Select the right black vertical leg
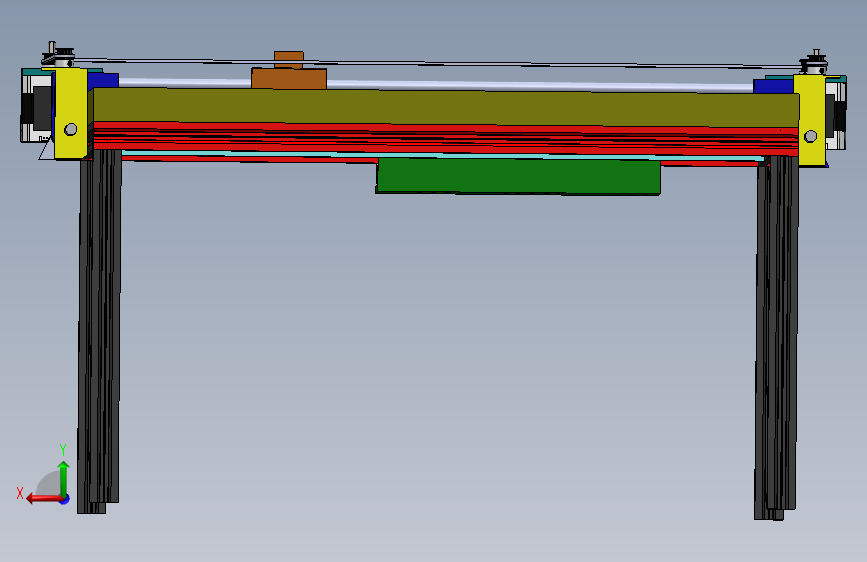 (x=777, y=337)
